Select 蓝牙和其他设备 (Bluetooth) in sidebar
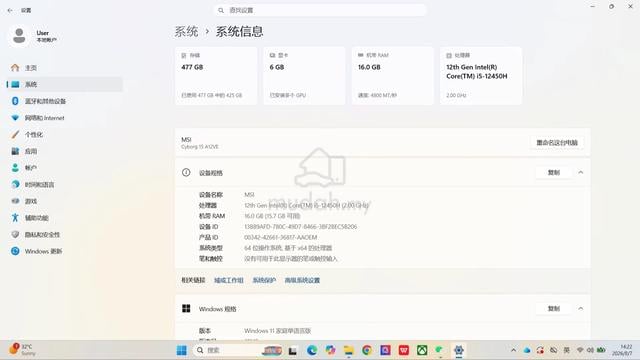This screenshot has height=360, width=640. click(x=64, y=101)
